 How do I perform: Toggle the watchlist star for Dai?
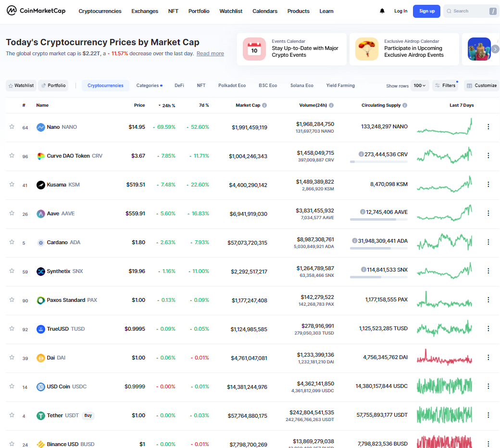12,357
